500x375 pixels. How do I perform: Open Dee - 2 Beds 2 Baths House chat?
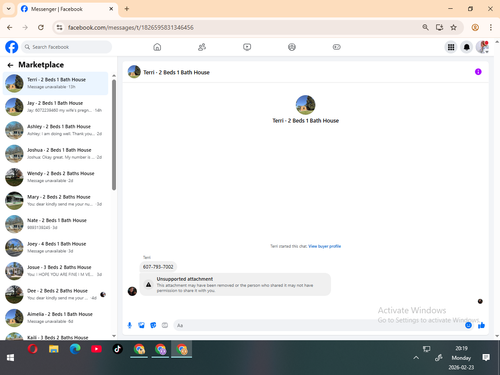55,294
